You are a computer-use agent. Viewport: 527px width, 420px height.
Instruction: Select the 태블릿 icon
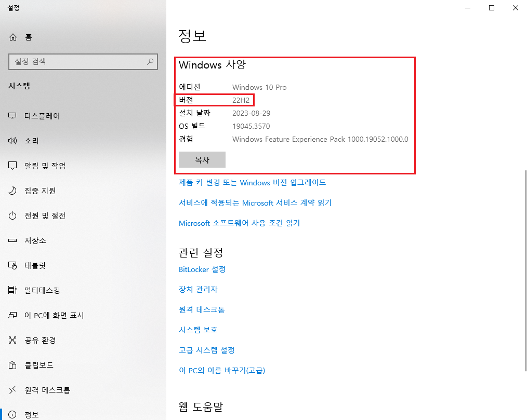(12, 265)
